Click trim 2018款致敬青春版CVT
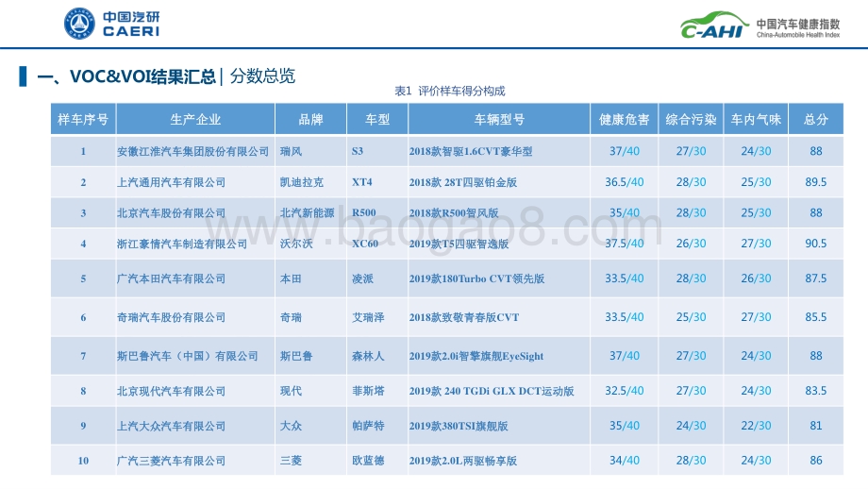This screenshot has height=489, width=868. 464,317
